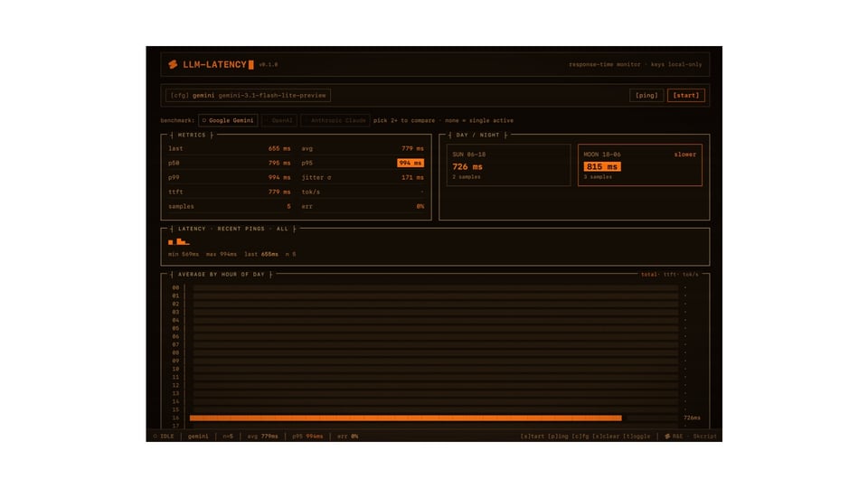Click '2 samples' under SUN card
This screenshot has width=868, height=488.
(467, 177)
